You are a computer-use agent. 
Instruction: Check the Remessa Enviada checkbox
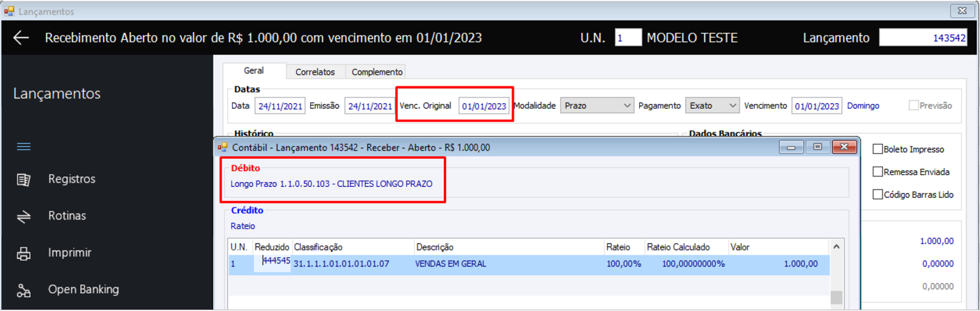pyautogui.click(x=878, y=172)
